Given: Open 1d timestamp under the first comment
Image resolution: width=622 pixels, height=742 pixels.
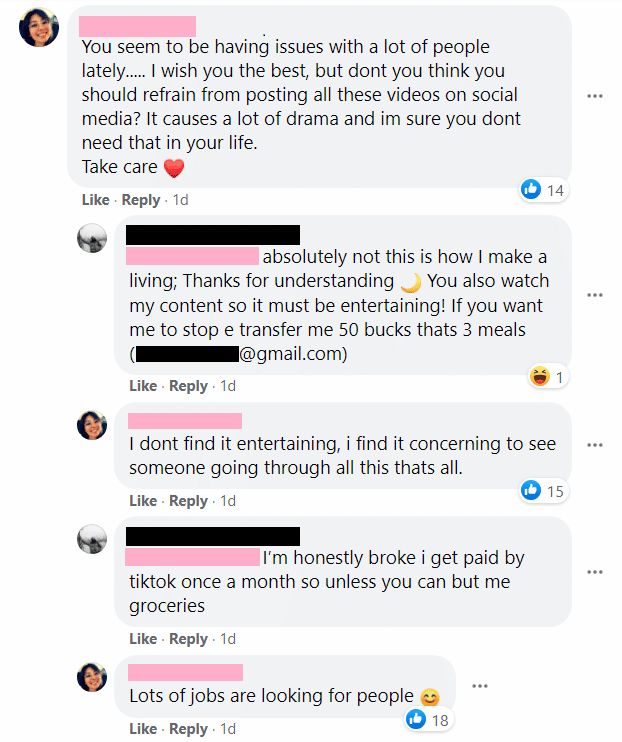Looking at the screenshot, I should click(180, 200).
